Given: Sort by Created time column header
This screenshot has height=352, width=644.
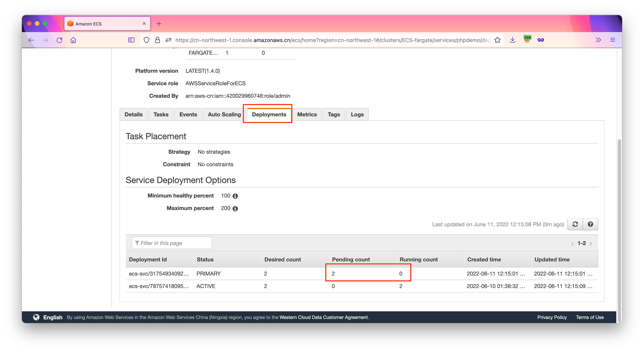Looking at the screenshot, I should 497,260.
